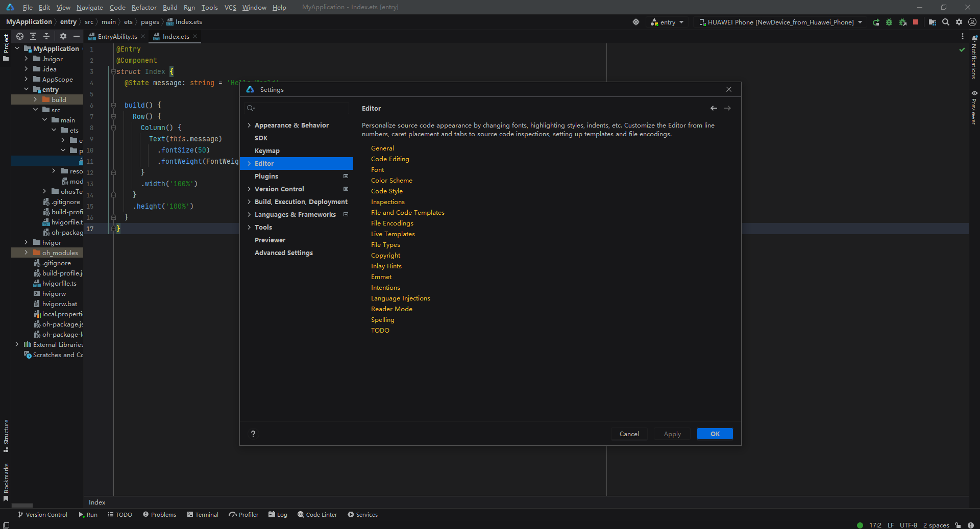The width and height of the screenshot is (980, 529).
Task: Click the editor tabs kebab menu icon
Action: (963, 36)
